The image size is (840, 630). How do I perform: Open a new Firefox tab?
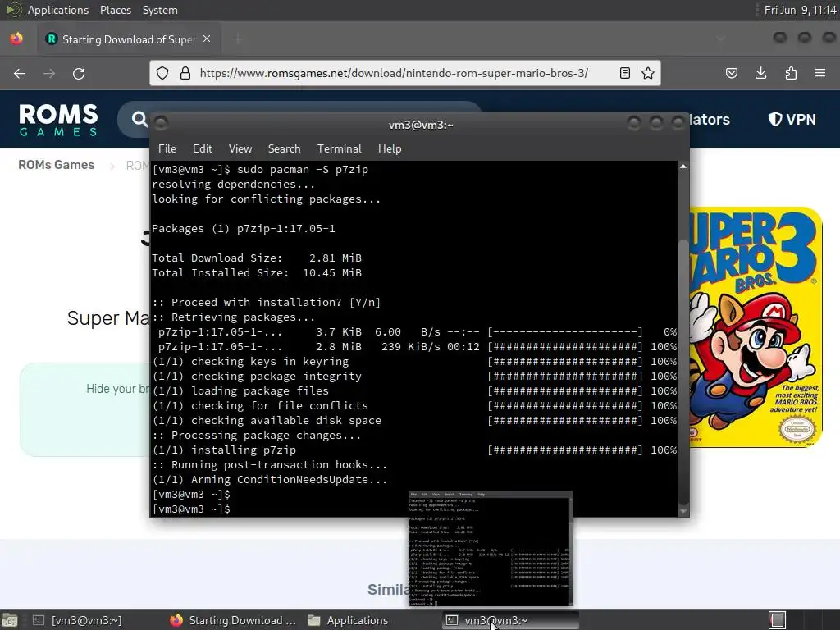(238, 39)
